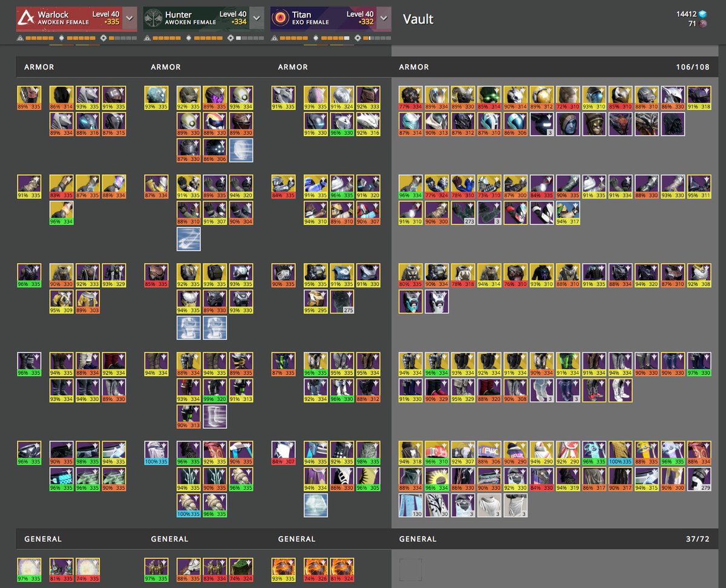Open the Titan character dropdown arrow
Screen dimensions: 726x588
(x=384, y=18)
